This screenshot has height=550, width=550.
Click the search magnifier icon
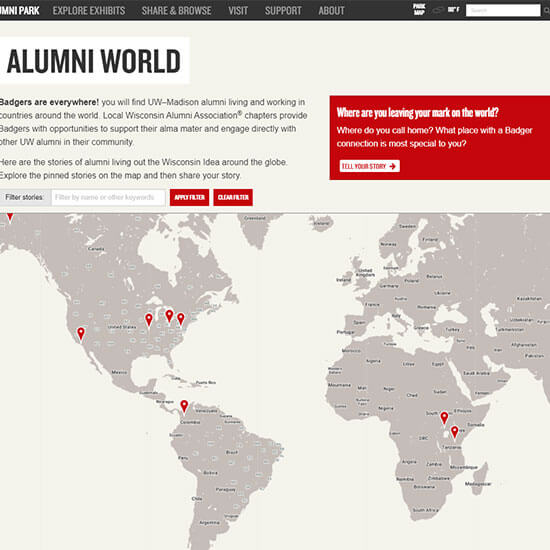pos(546,11)
